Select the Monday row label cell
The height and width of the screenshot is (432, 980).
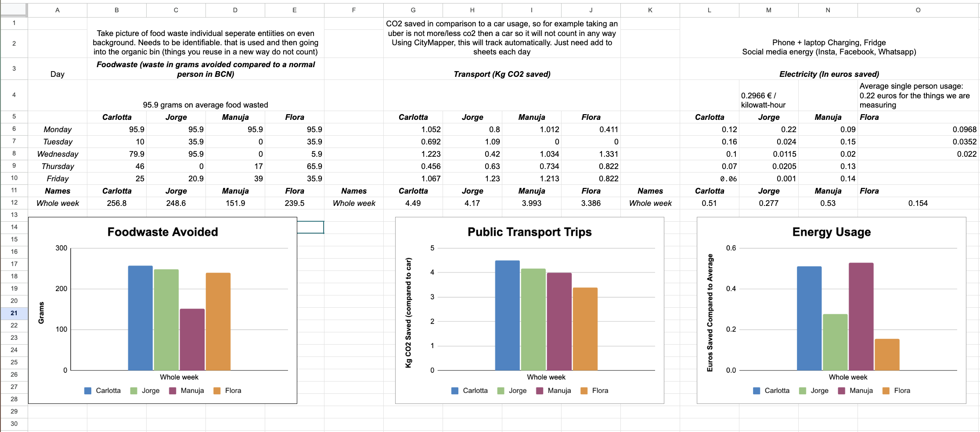pos(58,130)
